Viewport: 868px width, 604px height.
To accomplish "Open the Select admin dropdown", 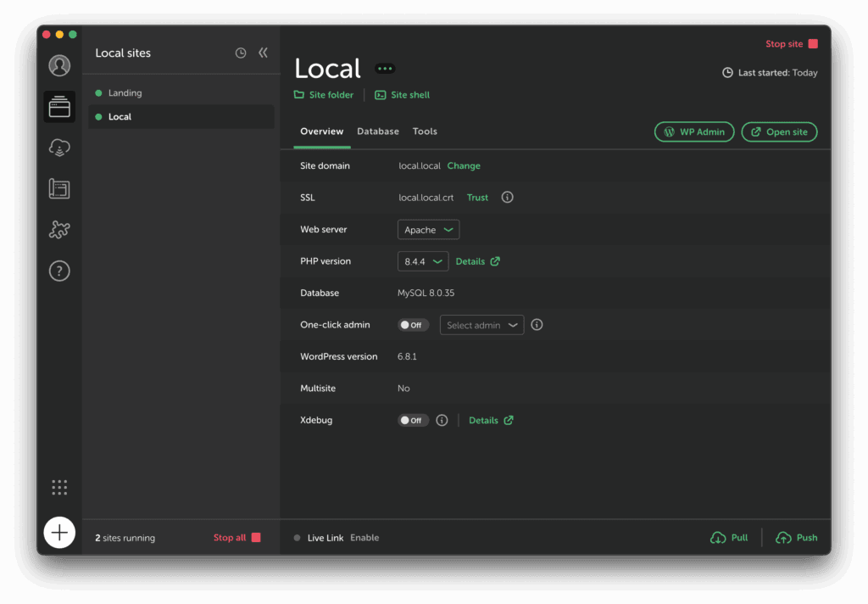I will pos(481,325).
